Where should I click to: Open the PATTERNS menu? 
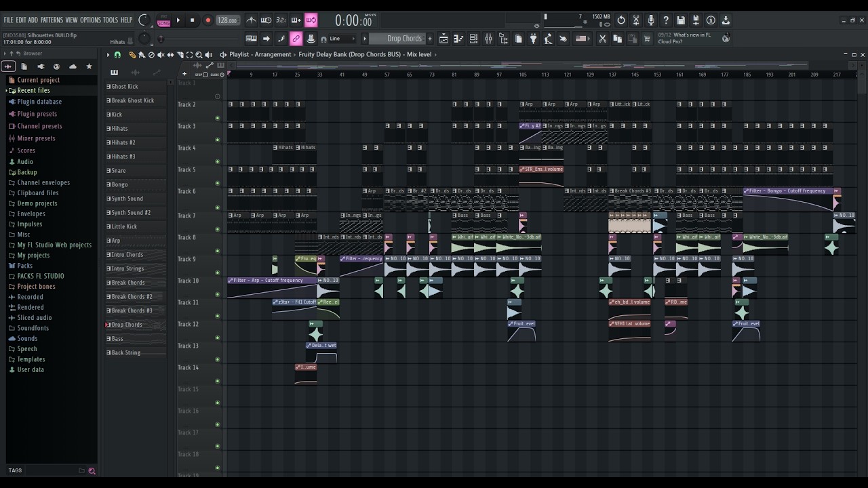(x=52, y=20)
